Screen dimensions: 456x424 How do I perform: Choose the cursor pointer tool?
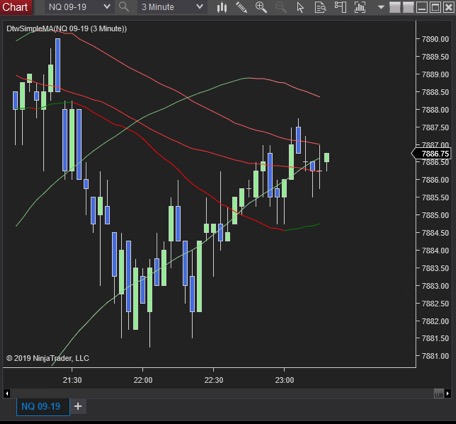tap(300, 7)
